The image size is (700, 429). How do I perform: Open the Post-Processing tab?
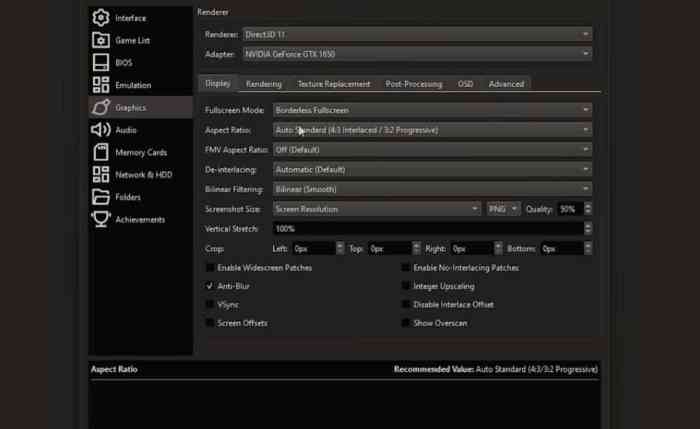point(414,84)
